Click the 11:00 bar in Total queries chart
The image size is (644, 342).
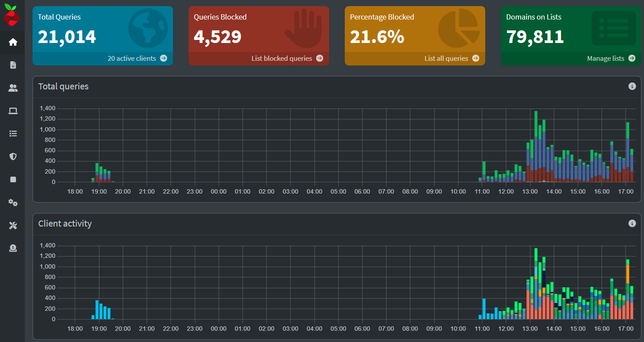coord(484,172)
